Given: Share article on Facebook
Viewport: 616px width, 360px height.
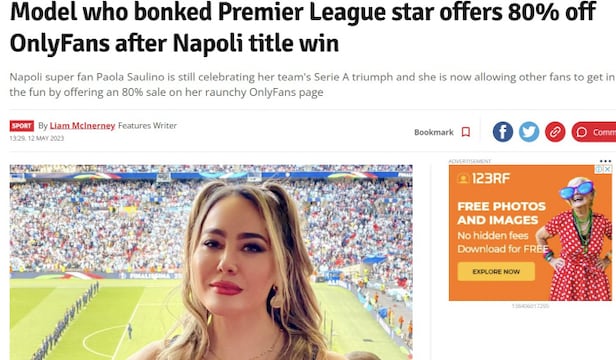Looking at the screenshot, I should click(x=502, y=132).
